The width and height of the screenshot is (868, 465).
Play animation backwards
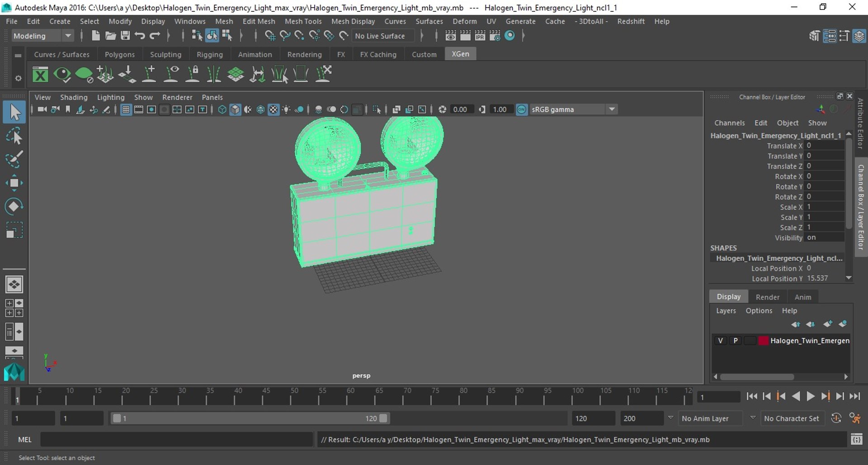[796, 397]
